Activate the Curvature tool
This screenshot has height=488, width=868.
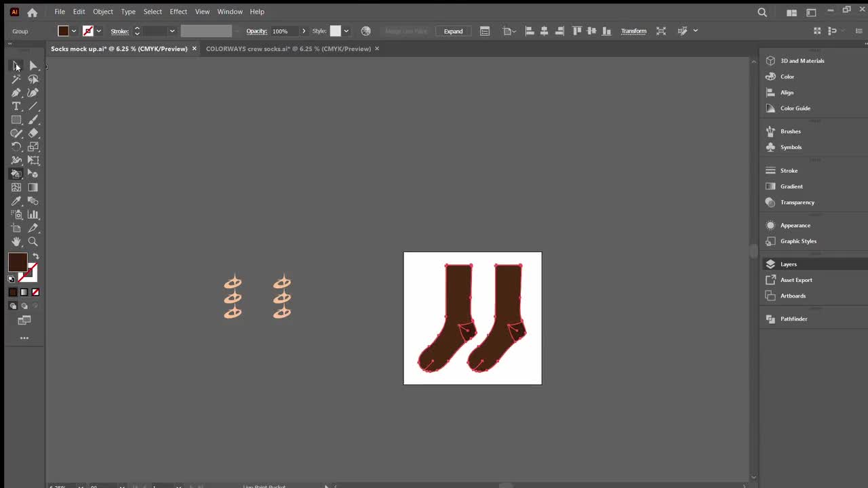coord(33,93)
